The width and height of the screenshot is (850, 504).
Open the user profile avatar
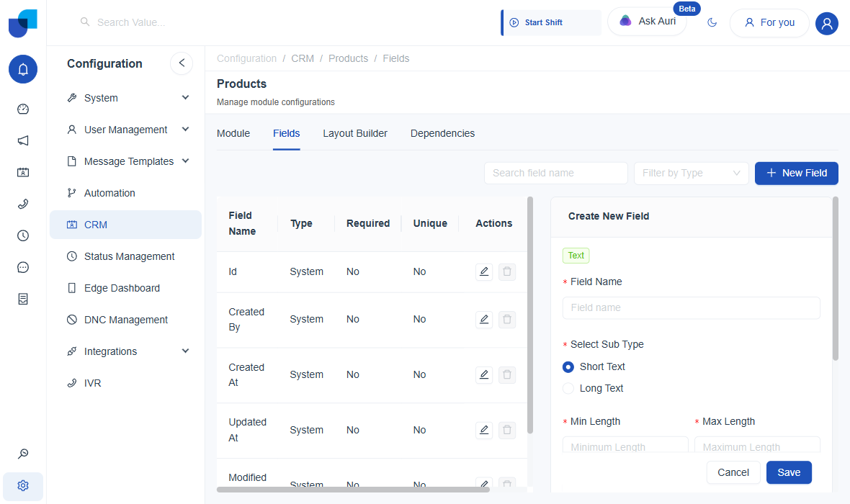tap(827, 23)
